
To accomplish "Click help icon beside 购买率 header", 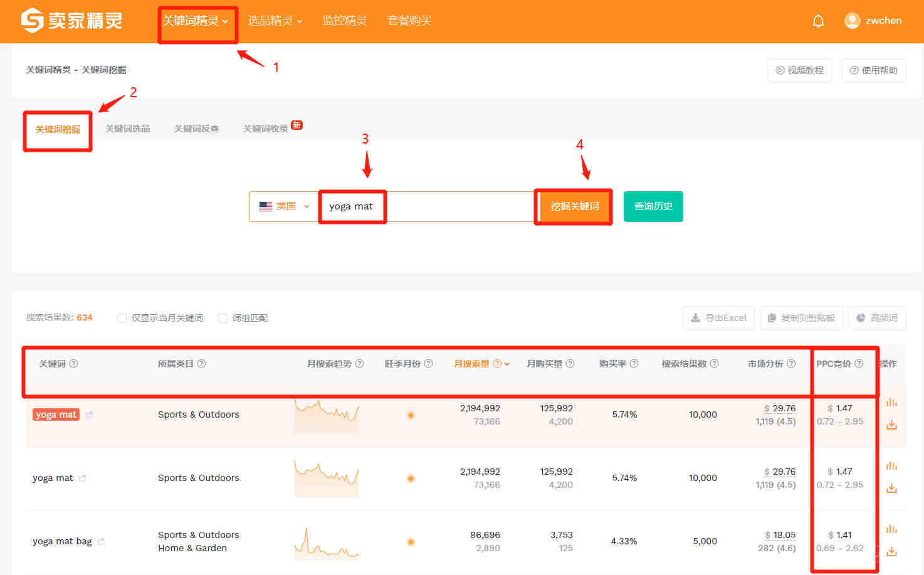I will [634, 364].
